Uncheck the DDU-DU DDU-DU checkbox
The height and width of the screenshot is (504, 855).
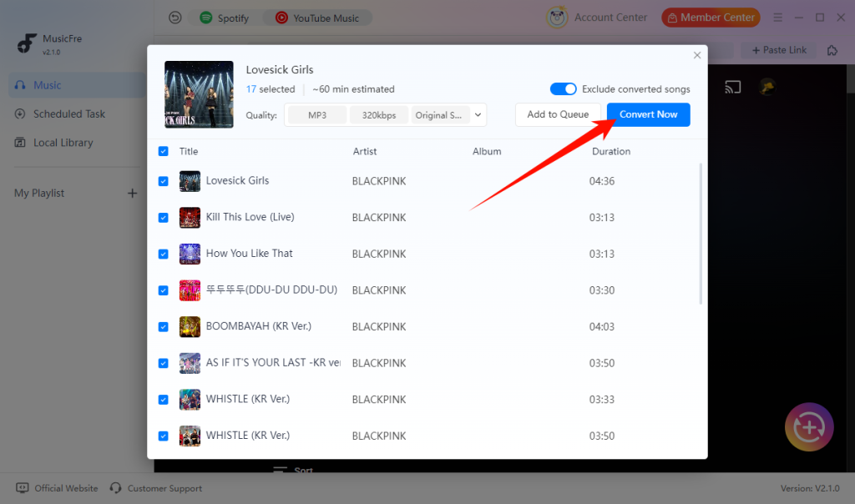pyautogui.click(x=163, y=290)
